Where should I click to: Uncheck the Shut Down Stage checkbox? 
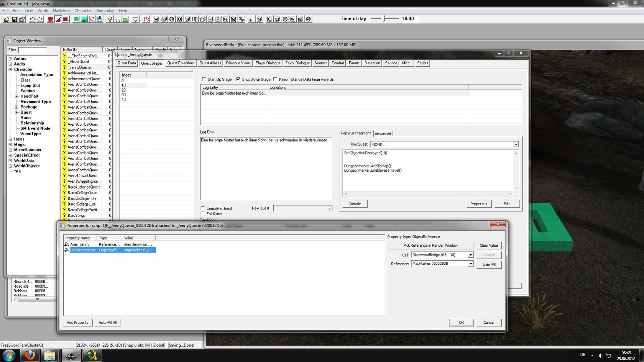[x=238, y=79]
